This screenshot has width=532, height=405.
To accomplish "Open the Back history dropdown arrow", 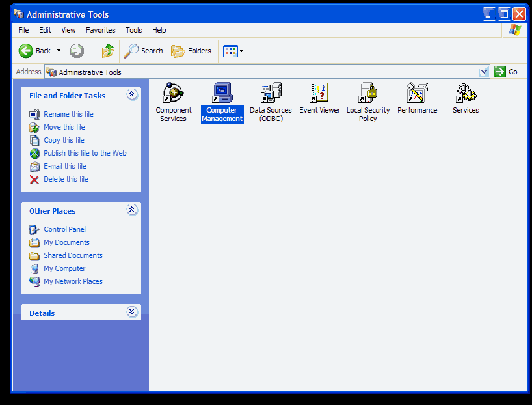I will click(x=59, y=51).
